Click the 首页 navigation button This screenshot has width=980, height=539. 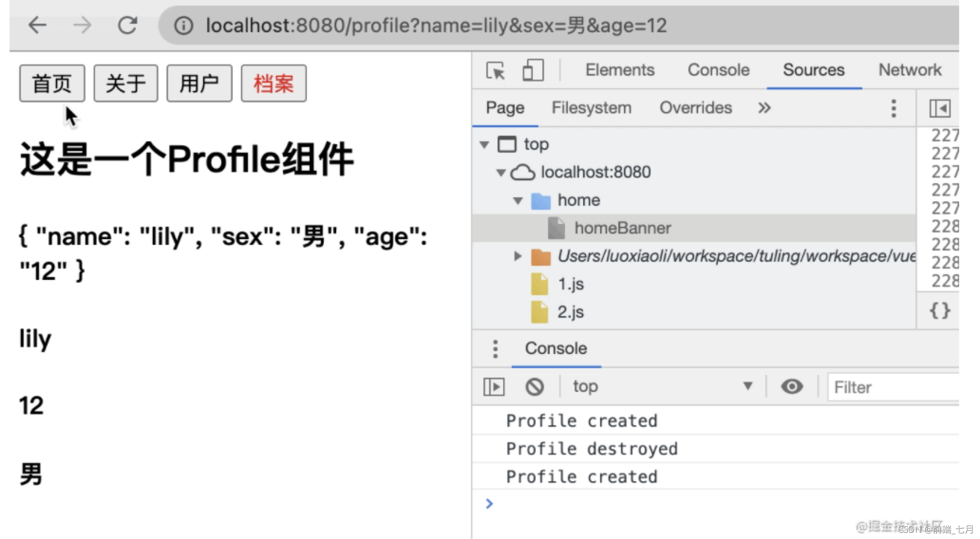[52, 84]
